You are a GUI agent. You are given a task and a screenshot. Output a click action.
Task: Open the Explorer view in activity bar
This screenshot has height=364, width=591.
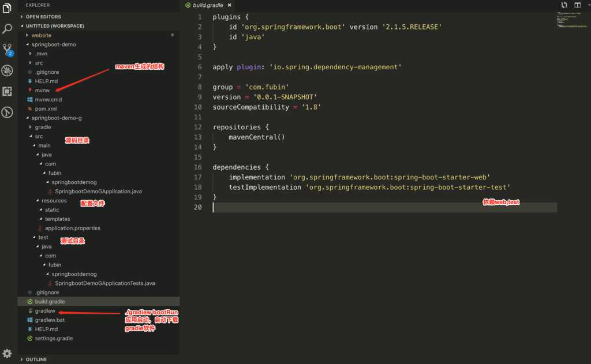point(7,8)
